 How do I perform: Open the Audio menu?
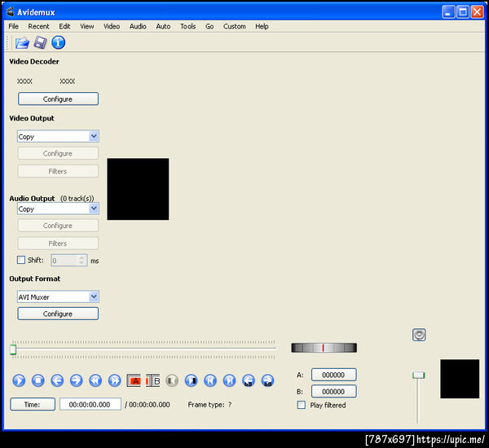pos(138,26)
